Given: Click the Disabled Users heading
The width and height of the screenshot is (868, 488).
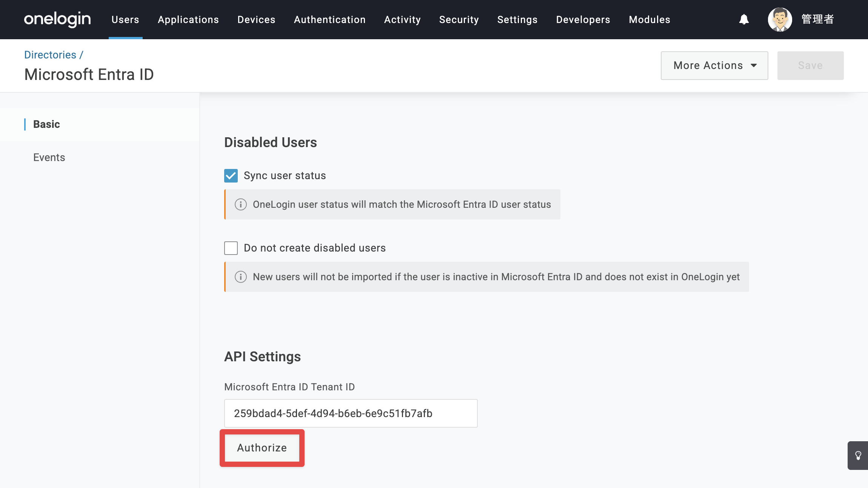Looking at the screenshot, I should click(x=271, y=143).
